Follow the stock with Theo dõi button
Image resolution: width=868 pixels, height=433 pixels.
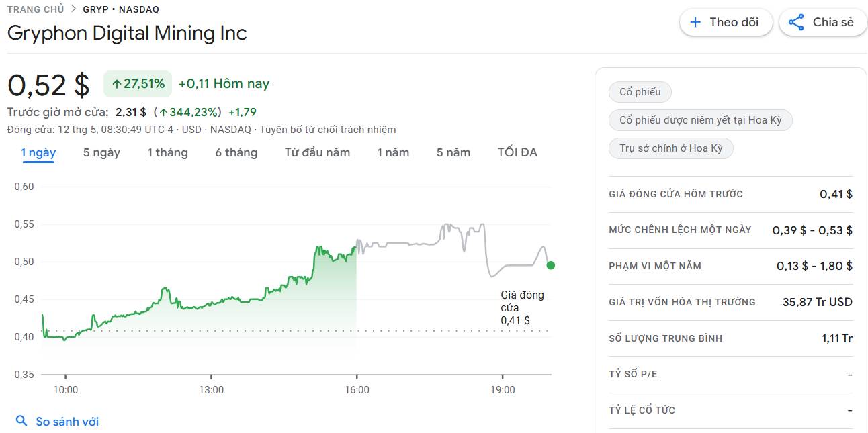coord(726,22)
